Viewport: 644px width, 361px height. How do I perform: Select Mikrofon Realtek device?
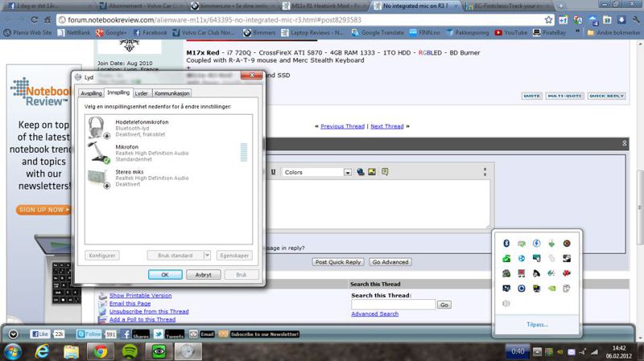(168, 153)
